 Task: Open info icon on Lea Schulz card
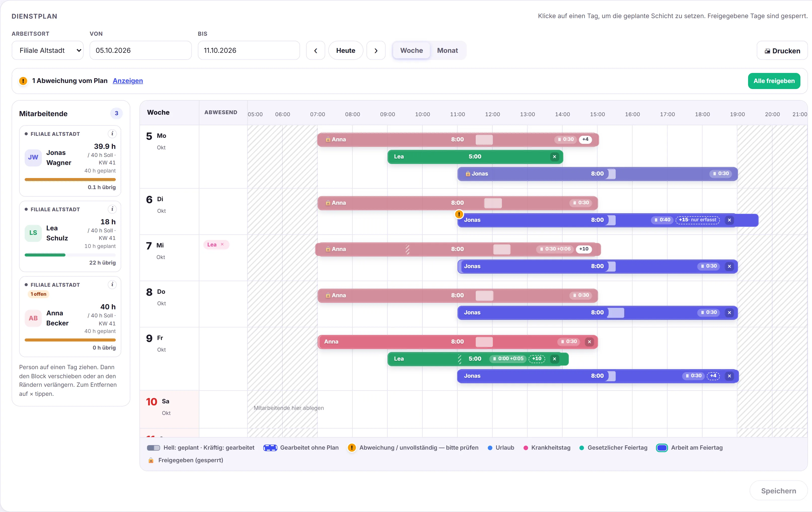[x=112, y=209]
